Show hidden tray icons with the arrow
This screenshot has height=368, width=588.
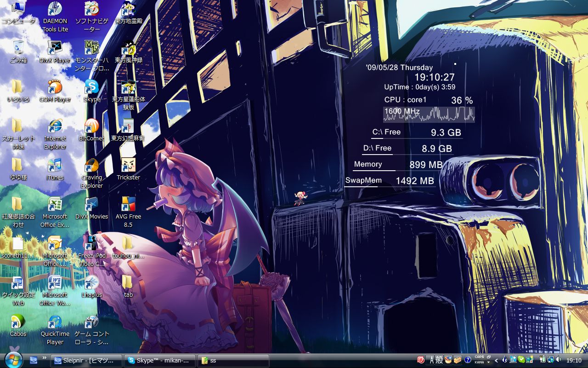click(497, 360)
